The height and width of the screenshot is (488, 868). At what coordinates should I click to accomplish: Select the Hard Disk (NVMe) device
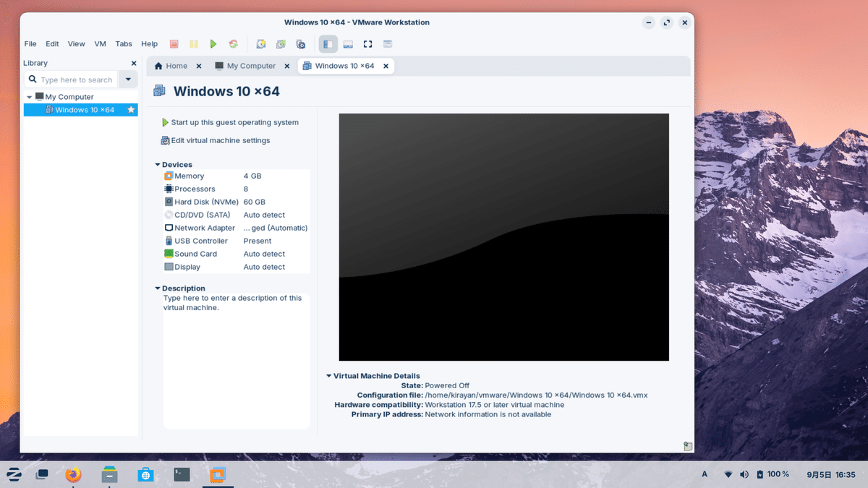(237, 202)
